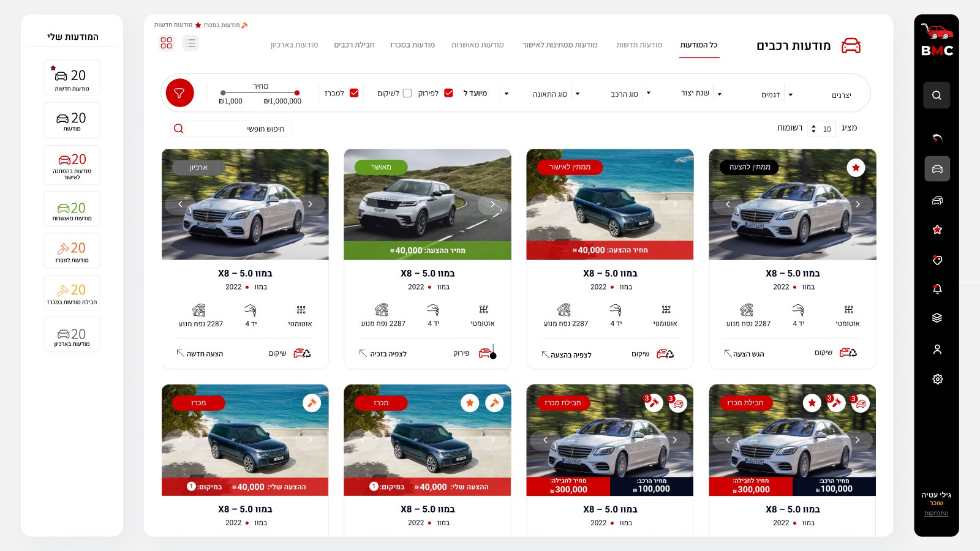This screenshot has width=980, height=551.
Task: Next image arrow on 'ארכיון' card
Action: click(x=311, y=204)
